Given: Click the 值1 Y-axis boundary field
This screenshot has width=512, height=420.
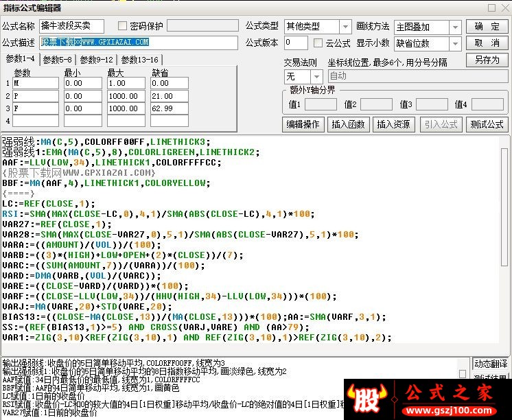Looking at the screenshot, I should 321,104.
